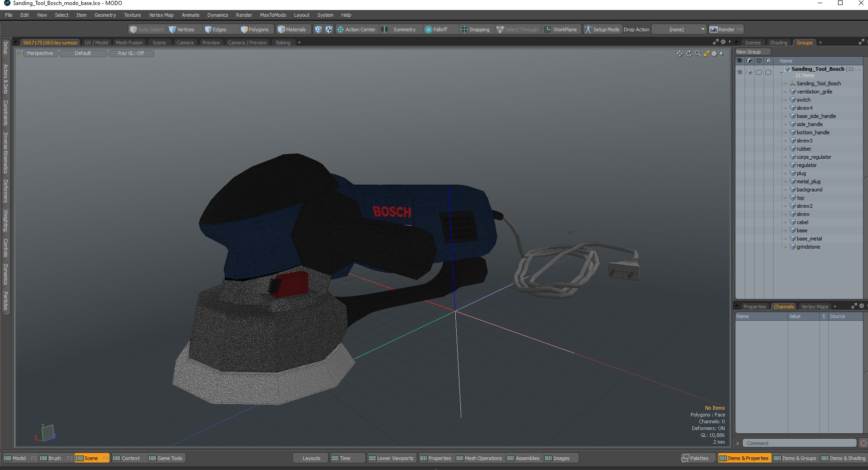
Task: Toggle render camera for Sanding_Tool_Bosch group
Action: pos(750,72)
